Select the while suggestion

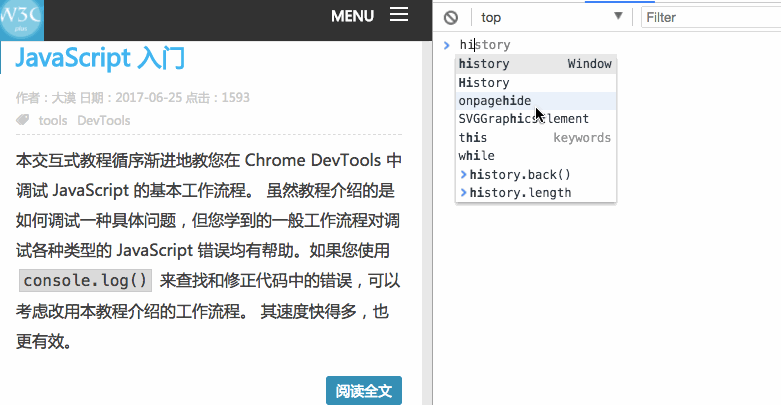click(536, 156)
